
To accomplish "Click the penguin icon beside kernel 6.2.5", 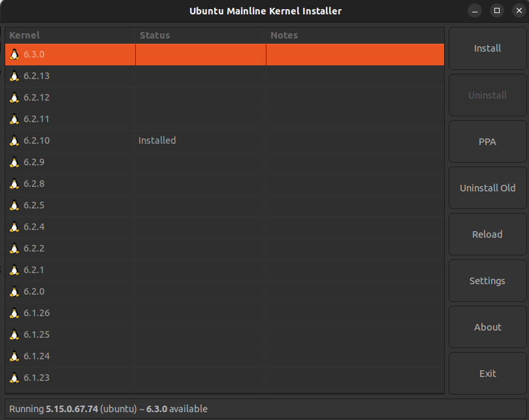I will (14, 206).
